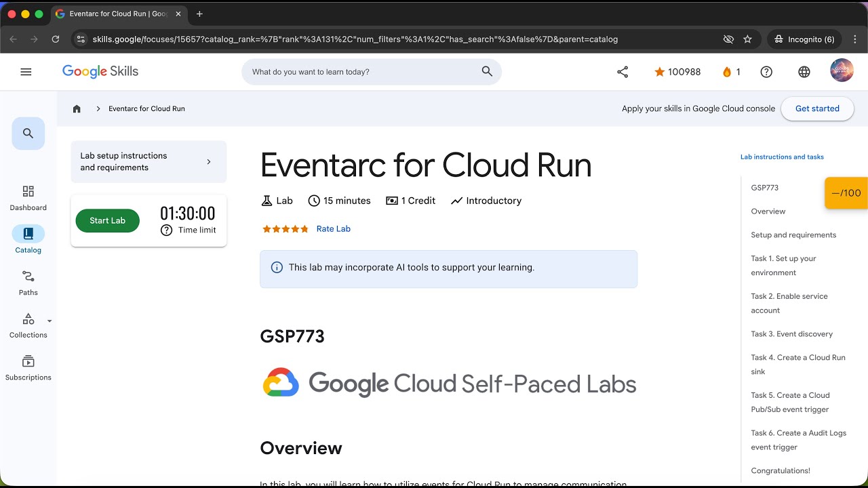Open the user profile avatar
868x488 pixels.
[842, 70]
